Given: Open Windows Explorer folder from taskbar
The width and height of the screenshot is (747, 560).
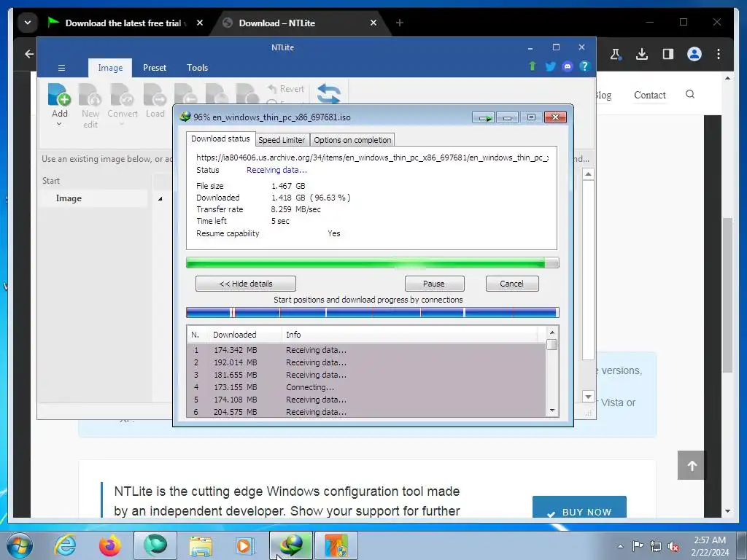Looking at the screenshot, I should click(201, 545).
